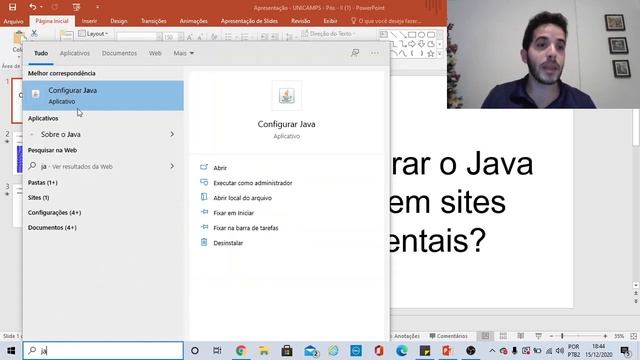Open the Windows Start menu
640x360 pixels.
tap(11, 351)
